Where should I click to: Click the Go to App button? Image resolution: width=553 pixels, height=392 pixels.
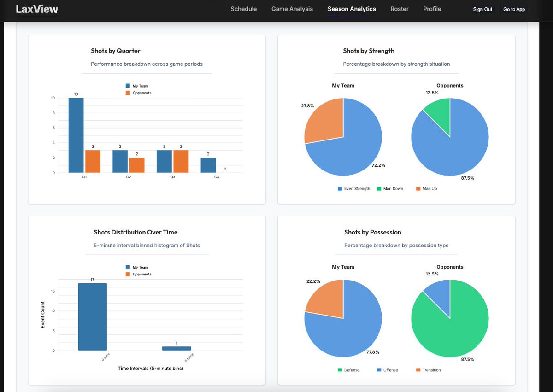(513, 9)
